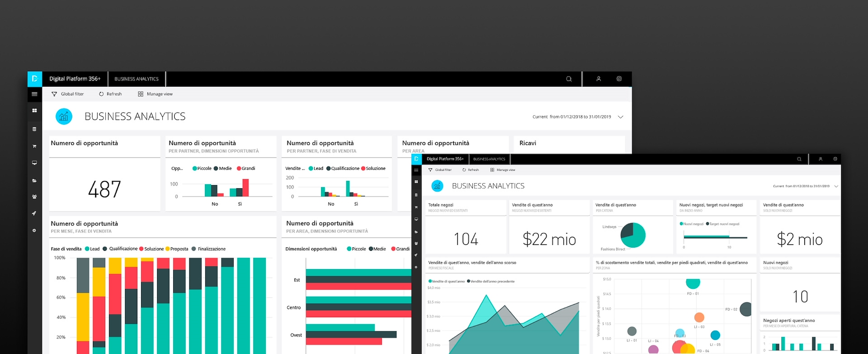Toggle the Qualificazione legend in the per mese stacked chart
Screen dimensions: 868x354
pos(120,249)
